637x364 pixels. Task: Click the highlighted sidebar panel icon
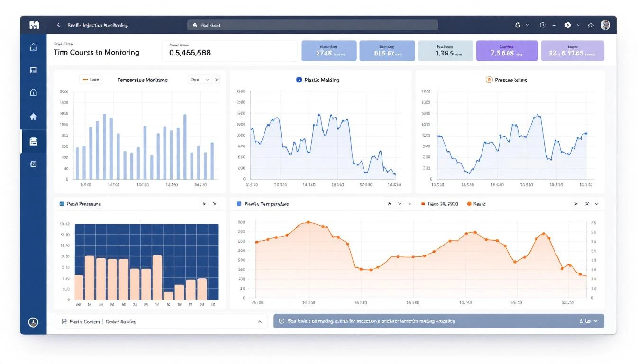click(x=33, y=141)
